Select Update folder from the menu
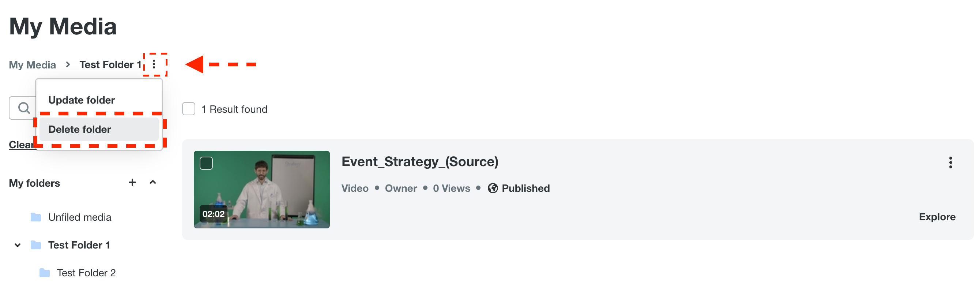 coord(82,100)
